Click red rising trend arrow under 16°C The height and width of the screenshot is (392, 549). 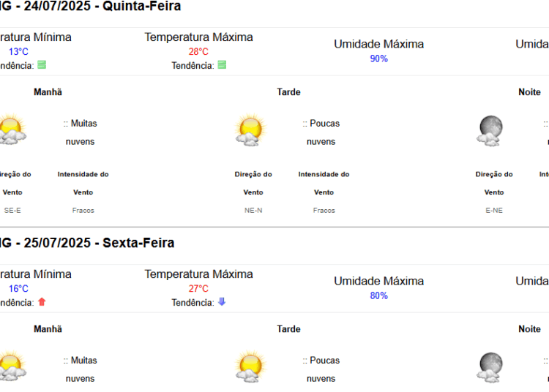tap(42, 302)
